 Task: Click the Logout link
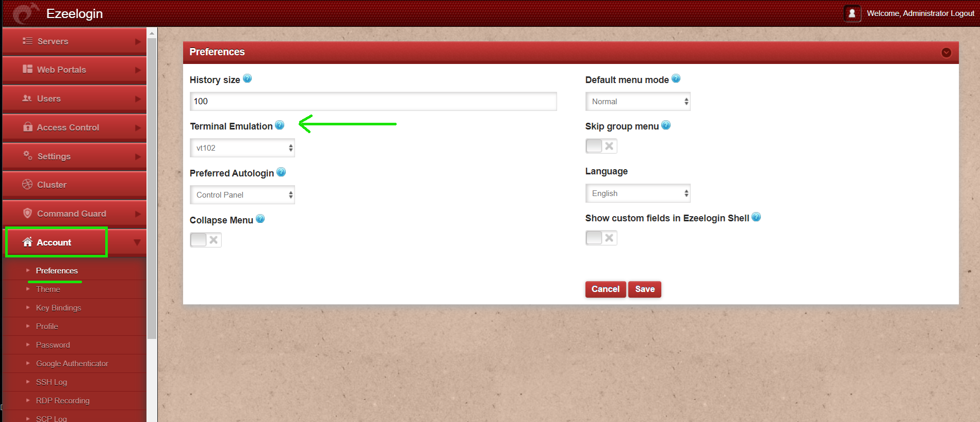point(962,13)
